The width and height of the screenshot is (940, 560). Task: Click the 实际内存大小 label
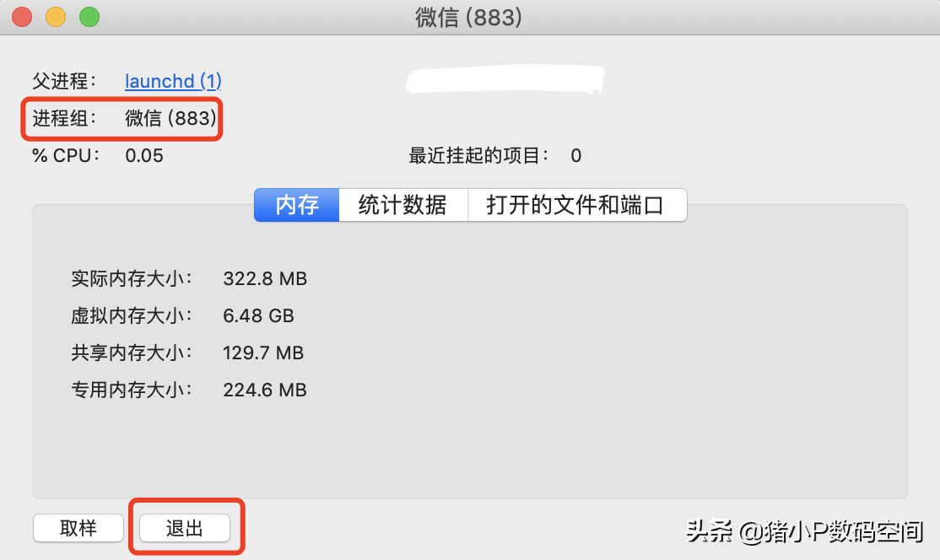tap(132, 278)
